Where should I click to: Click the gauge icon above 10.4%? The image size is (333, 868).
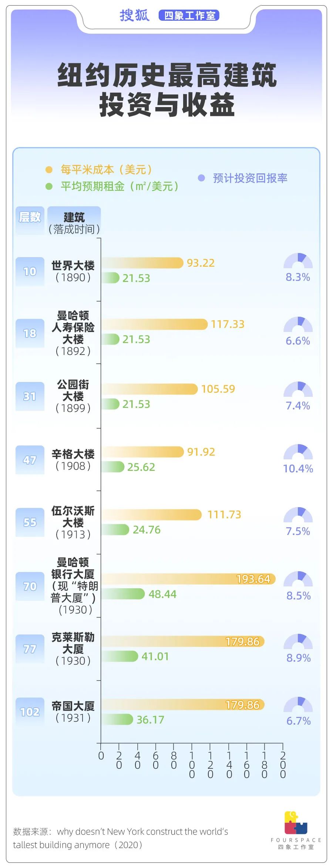tap(298, 452)
